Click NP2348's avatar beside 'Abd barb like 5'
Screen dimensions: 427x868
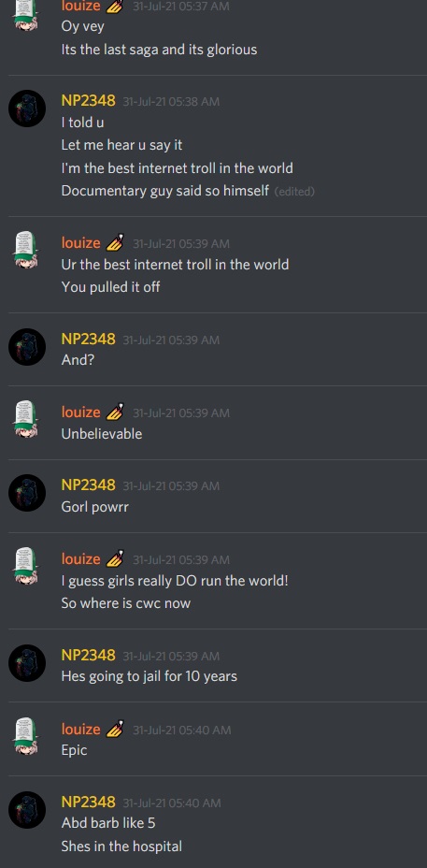27,810
